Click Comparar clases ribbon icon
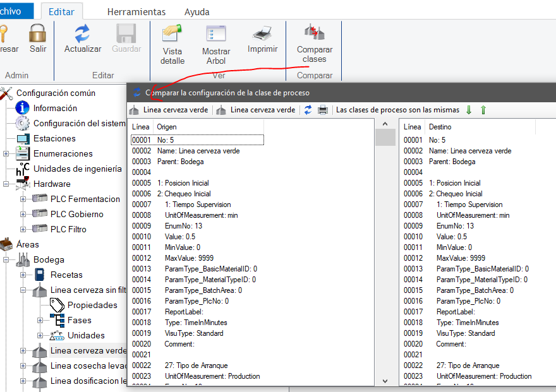Image resolution: width=556 pixels, height=392 pixels. (x=314, y=33)
